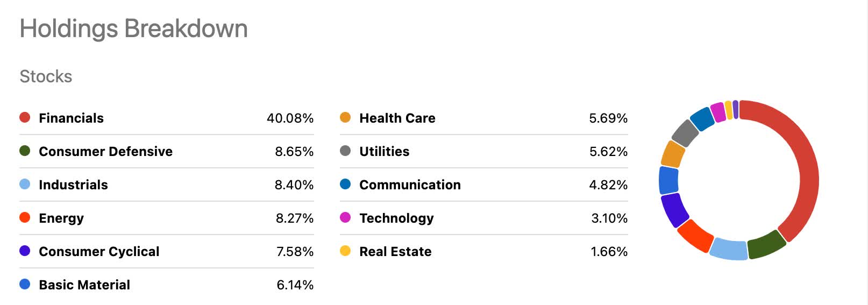
Task: Click the gray Utilities legend dot
Action: pos(345,151)
